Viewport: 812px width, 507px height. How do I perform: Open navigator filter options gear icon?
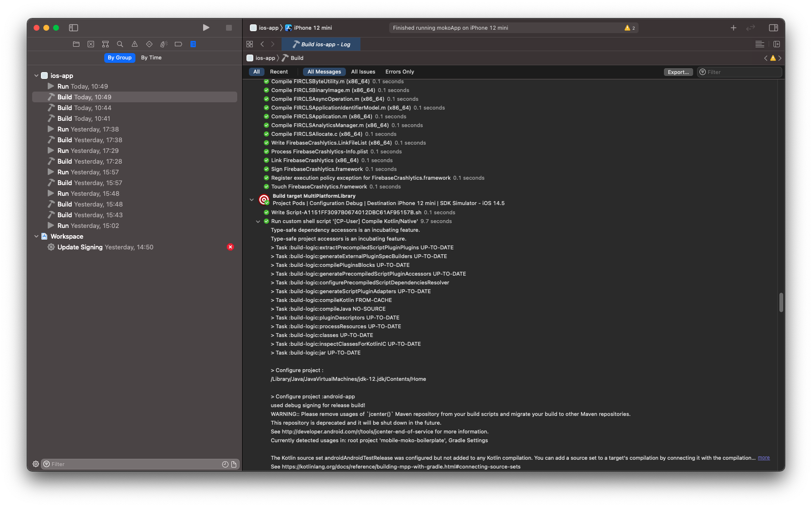tap(36, 464)
